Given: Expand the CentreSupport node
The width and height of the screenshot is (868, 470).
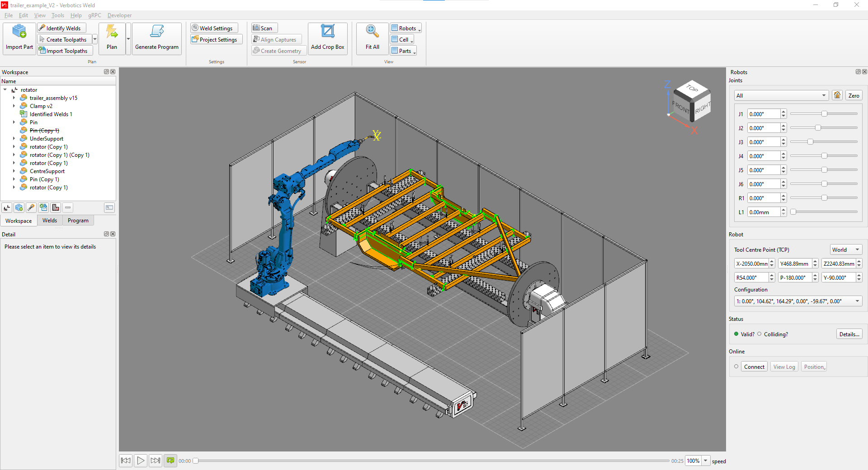Looking at the screenshot, I should tap(14, 171).
